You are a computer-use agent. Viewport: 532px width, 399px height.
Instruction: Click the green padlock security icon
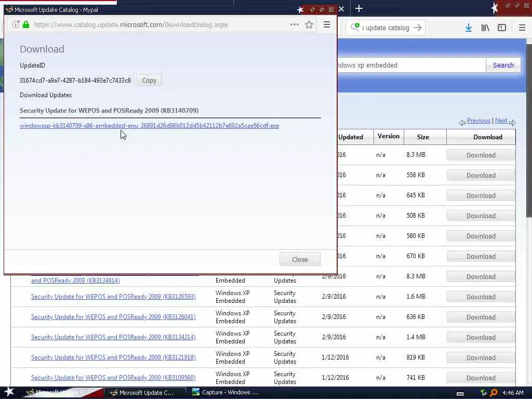click(26, 24)
